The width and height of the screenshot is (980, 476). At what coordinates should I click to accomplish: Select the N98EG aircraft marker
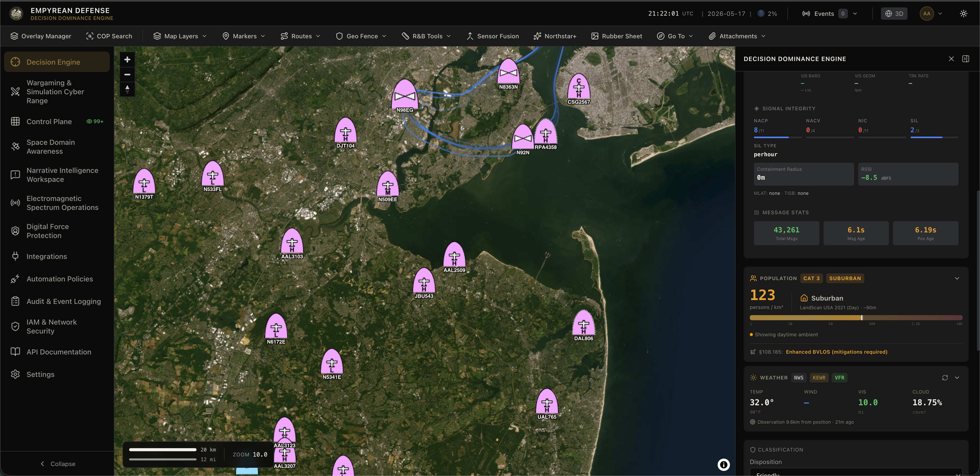click(405, 95)
